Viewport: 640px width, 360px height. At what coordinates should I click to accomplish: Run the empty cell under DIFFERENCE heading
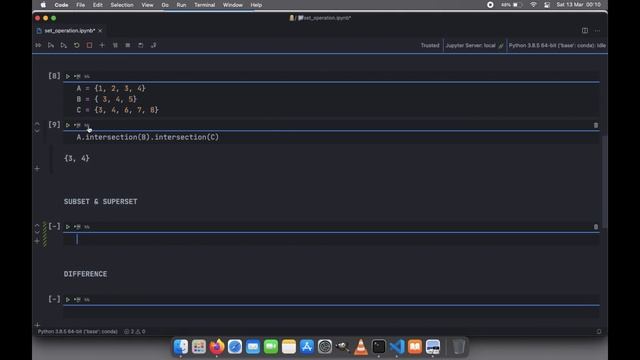pyautogui.click(x=68, y=300)
